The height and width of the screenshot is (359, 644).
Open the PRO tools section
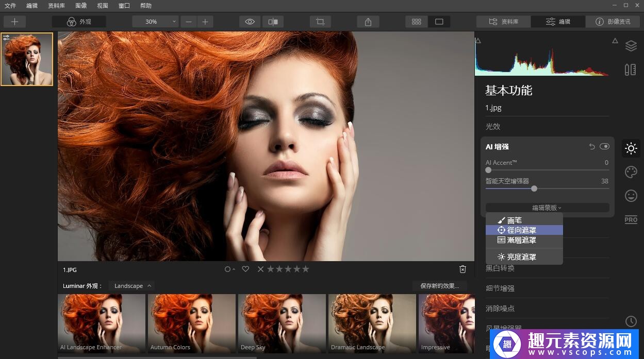(631, 219)
